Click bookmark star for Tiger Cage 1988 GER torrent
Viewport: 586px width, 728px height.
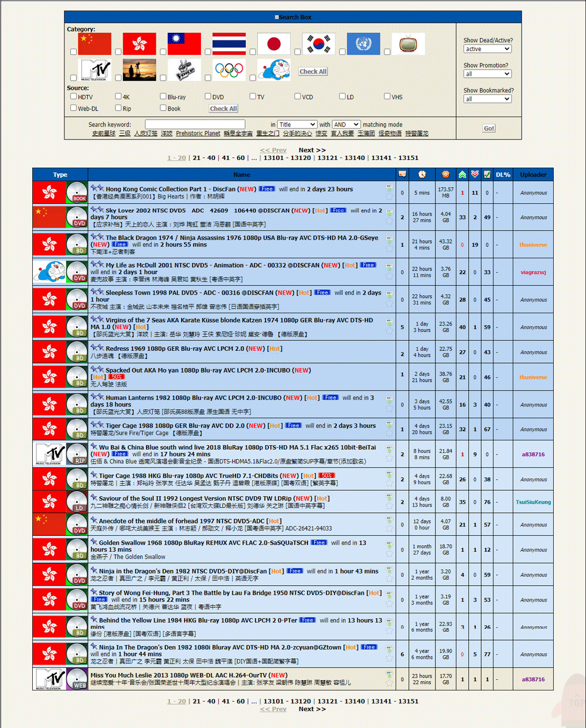pos(389,433)
